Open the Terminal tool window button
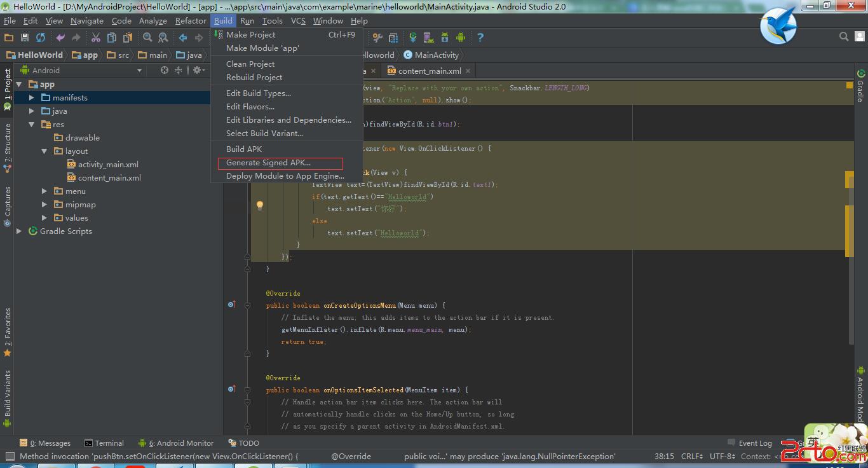The width and height of the screenshot is (868, 468). pyautogui.click(x=104, y=443)
